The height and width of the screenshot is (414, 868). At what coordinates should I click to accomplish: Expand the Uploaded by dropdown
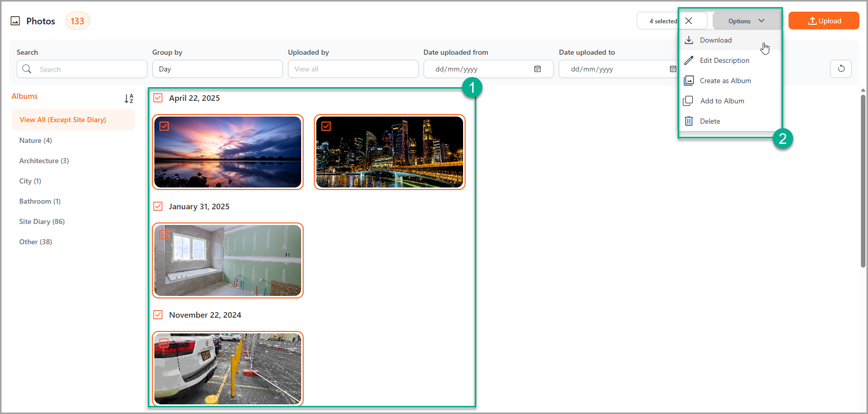(353, 69)
